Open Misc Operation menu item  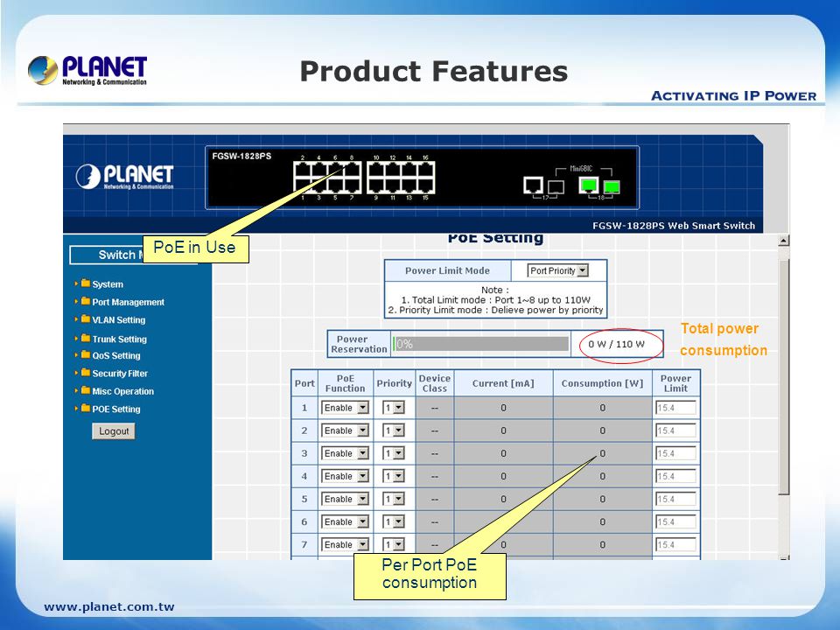click(122, 392)
